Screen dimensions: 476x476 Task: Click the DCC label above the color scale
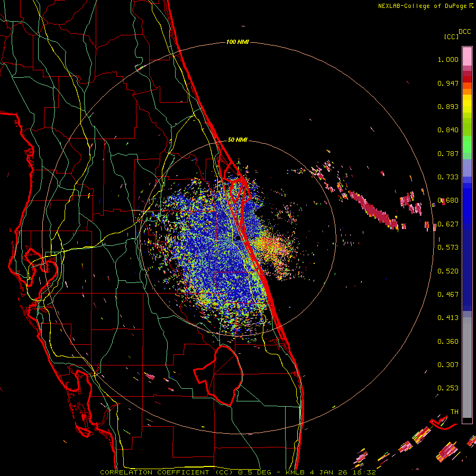[x=464, y=32]
